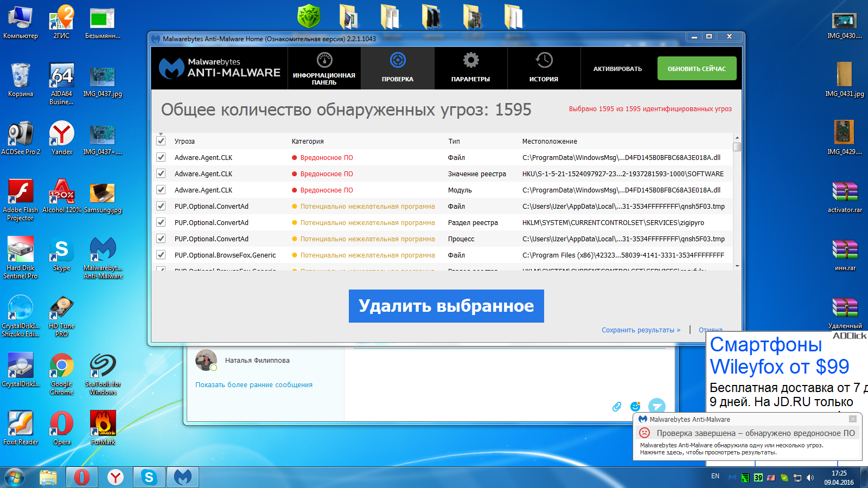Sort by the «Категория» column header

pyautogui.click(x=308, y=141)
